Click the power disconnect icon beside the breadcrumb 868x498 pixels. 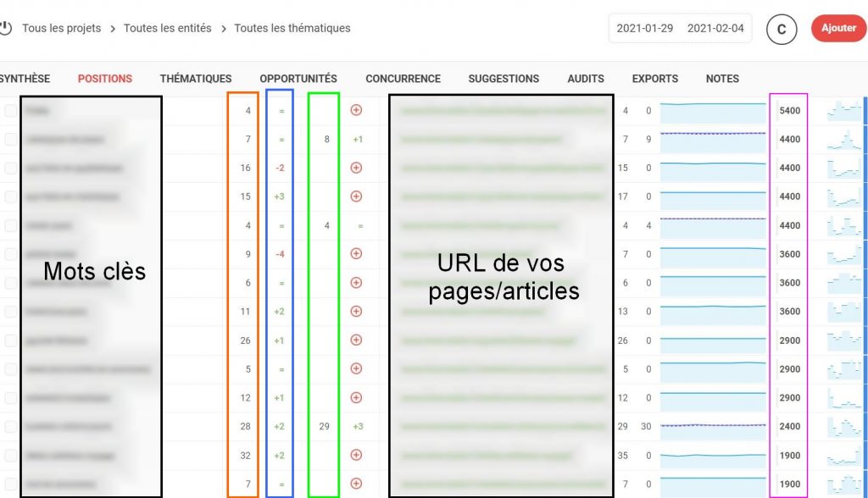pyautogui.click(x=8, y=27)
